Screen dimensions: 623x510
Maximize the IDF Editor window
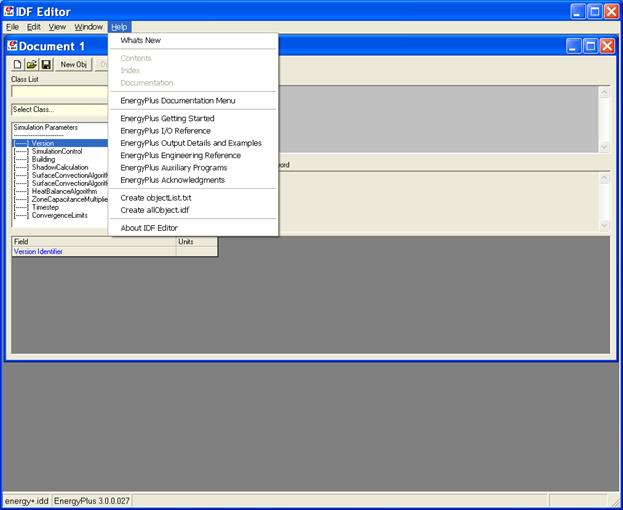point(595,12)
